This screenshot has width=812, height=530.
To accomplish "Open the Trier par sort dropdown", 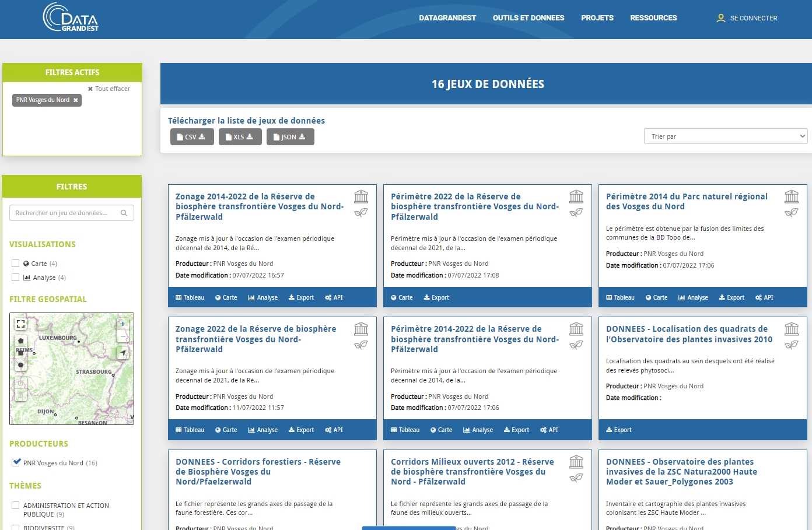I will (x=725, y=136).
